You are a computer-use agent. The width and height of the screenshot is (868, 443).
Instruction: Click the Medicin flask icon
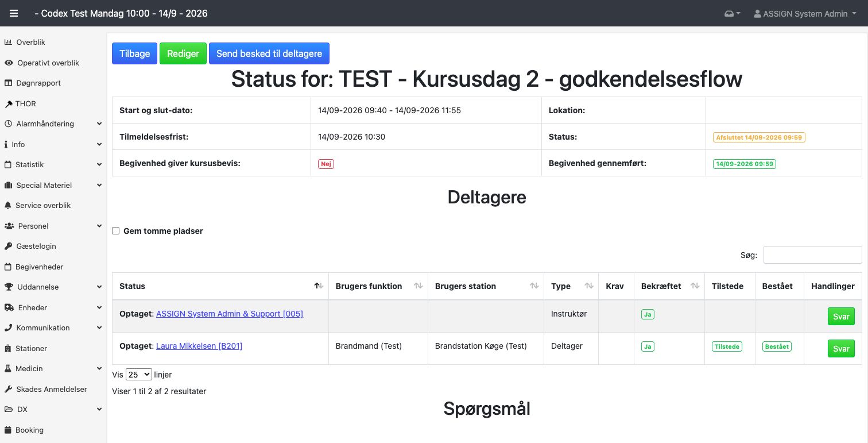coord(8,368)
